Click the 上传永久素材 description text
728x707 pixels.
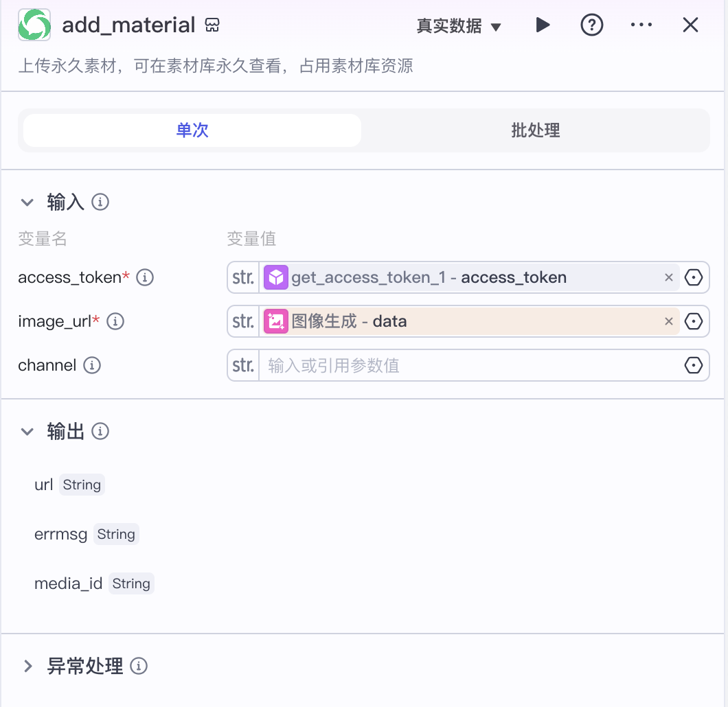(216, 66)
